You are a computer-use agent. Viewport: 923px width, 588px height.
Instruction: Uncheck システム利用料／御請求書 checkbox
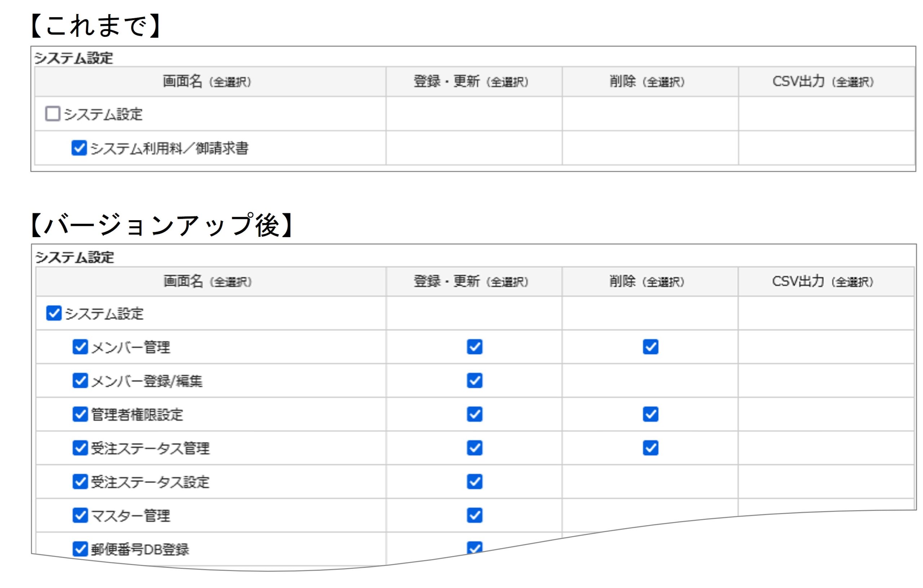pyautogui.click(x=79, y=147)
